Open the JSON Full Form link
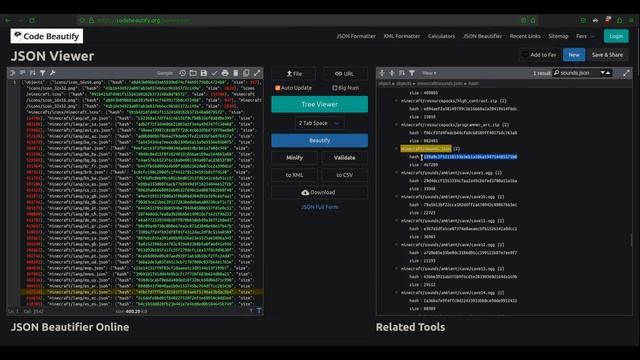Screen dimensions: 640x360 click(x=320, y=207)
